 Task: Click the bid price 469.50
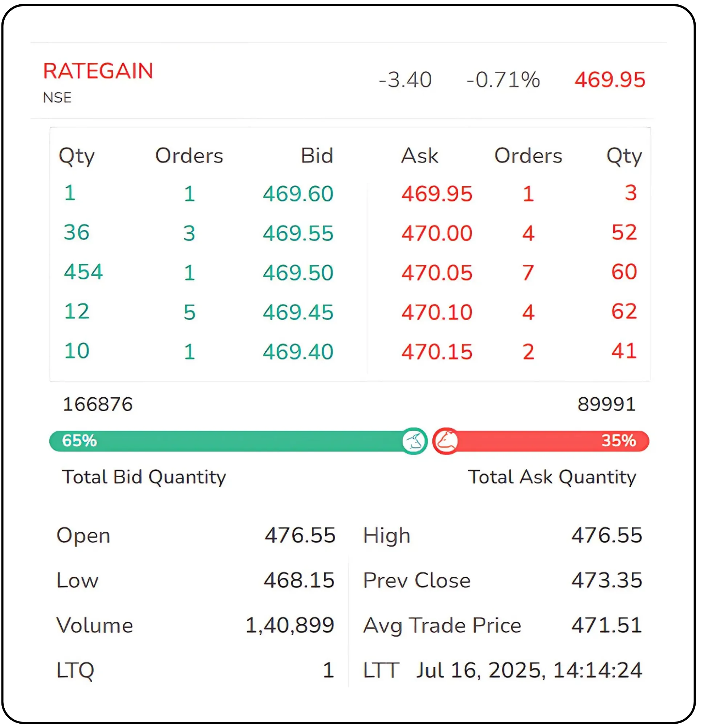coord(298,273)
